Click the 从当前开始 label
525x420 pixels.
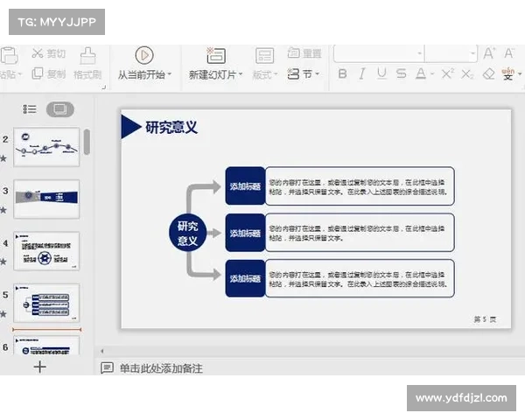tap(141, 74)
